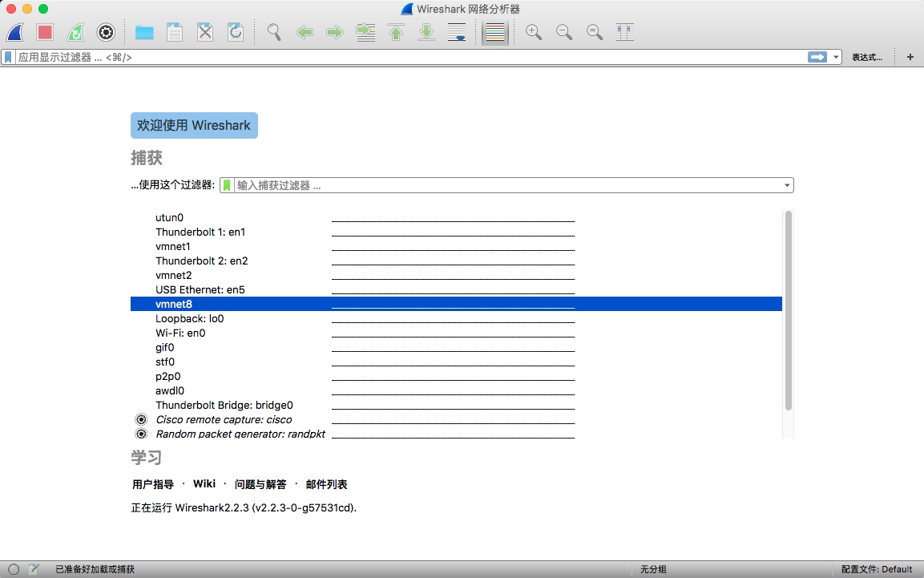Open settings gear for Random packet generator
The height and width of the screenshot is (578, 924).
pos(141,434)
